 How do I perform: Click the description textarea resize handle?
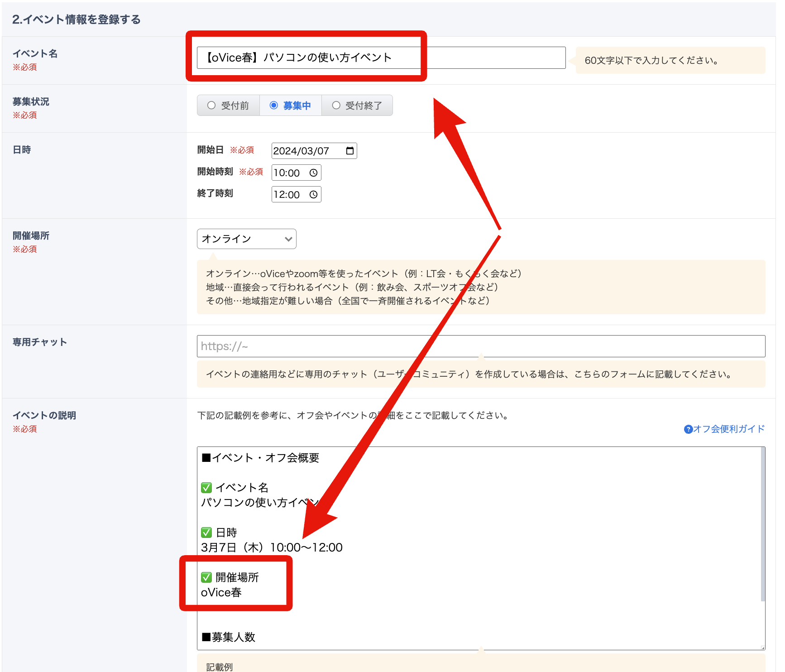click(762, 648)
